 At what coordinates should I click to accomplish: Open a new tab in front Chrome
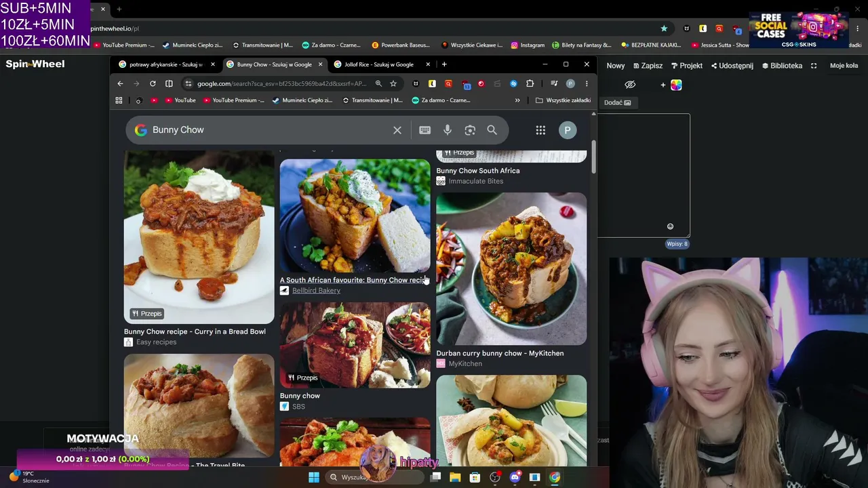pos(444,64)
